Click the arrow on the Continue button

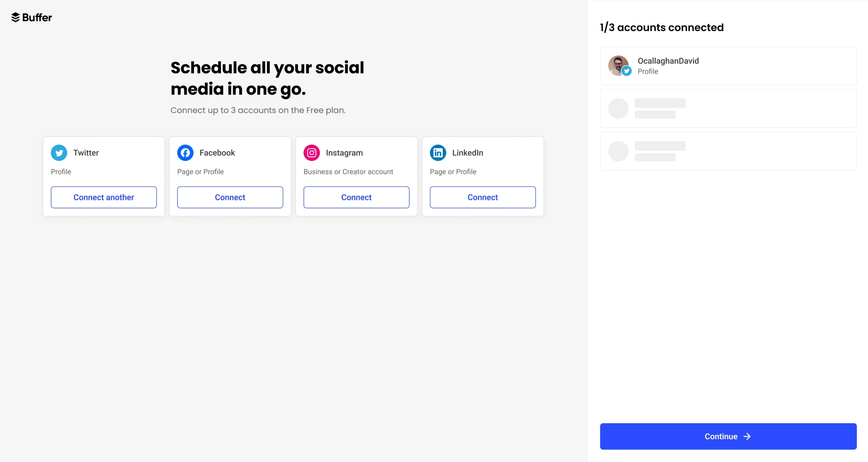coord(747,436)
